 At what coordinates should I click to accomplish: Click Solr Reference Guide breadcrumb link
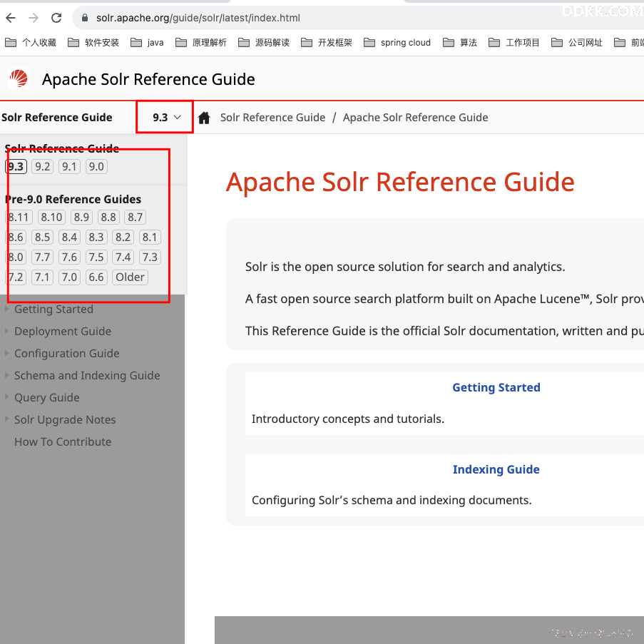[x=272, y=118]
